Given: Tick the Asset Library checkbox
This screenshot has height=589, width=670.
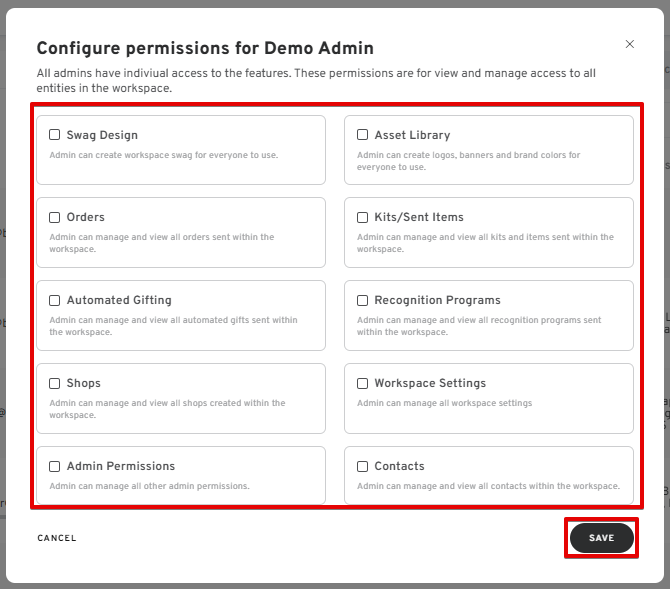Looking at the screenshot, I should pyautogui.click(x=363, y=135).
